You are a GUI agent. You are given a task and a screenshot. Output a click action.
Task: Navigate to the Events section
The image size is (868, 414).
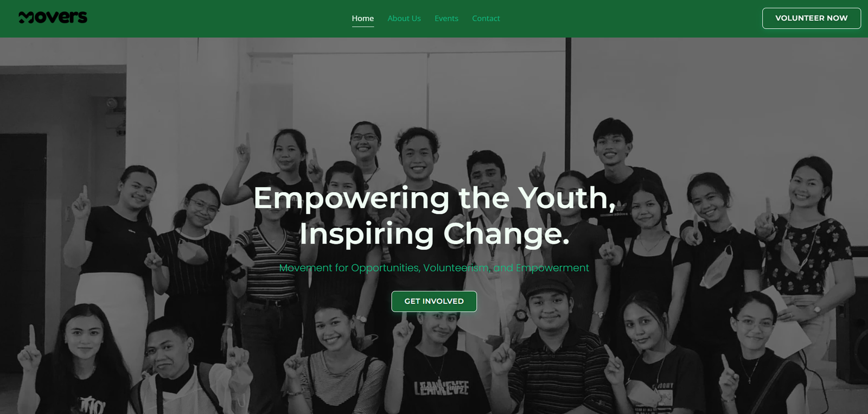[446, 18]
